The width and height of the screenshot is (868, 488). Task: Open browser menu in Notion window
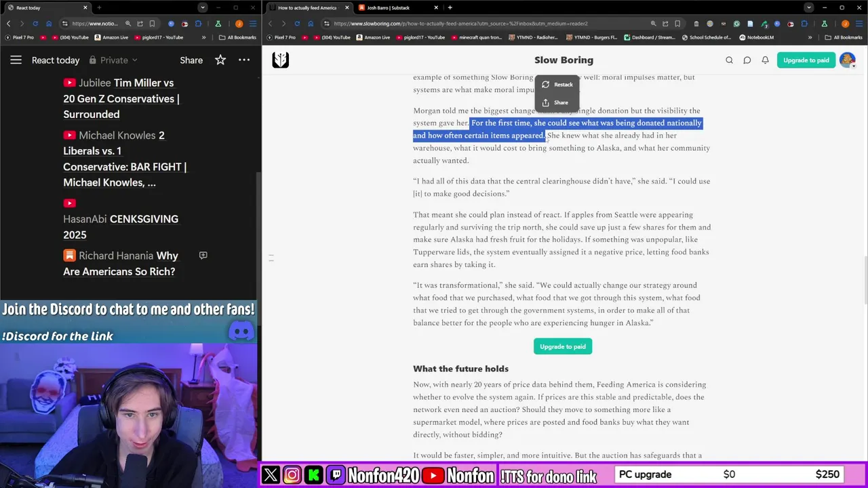pos(254,23)
